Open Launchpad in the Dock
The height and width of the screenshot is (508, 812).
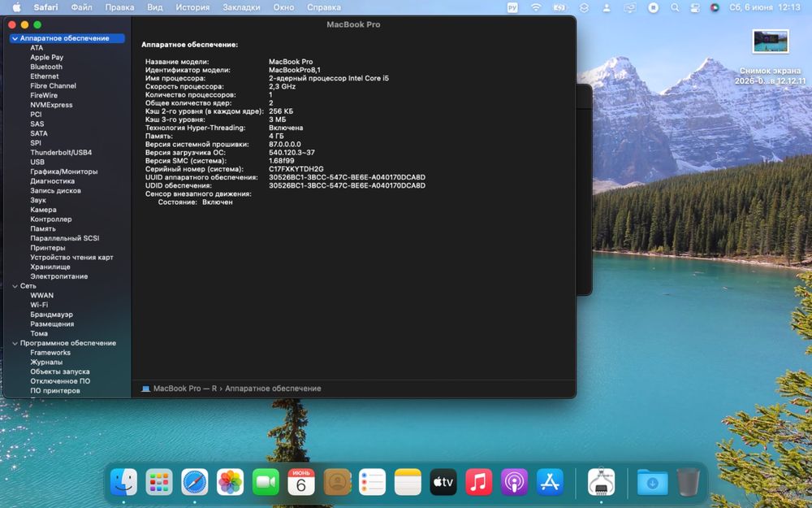159,482
